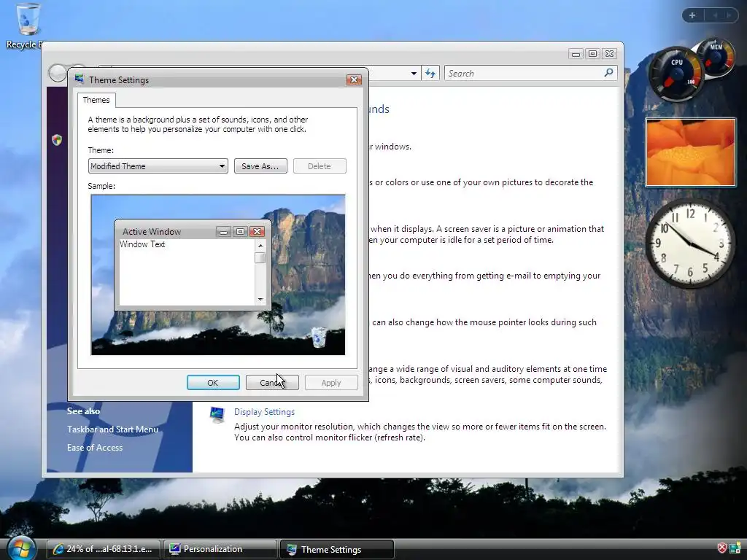The height and width of the screenshot is (560, 747).
Task: Click the CPU meter gadget
Action: (676, 74)
